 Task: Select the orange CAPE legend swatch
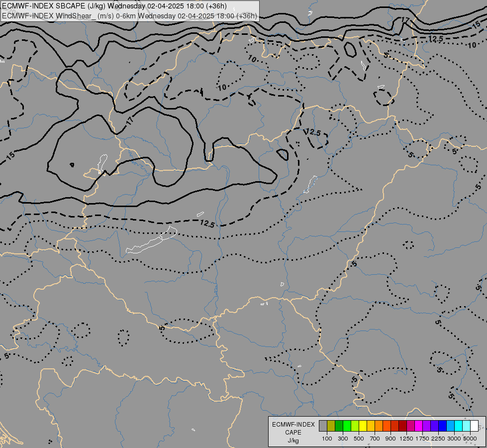pos(379,426)
